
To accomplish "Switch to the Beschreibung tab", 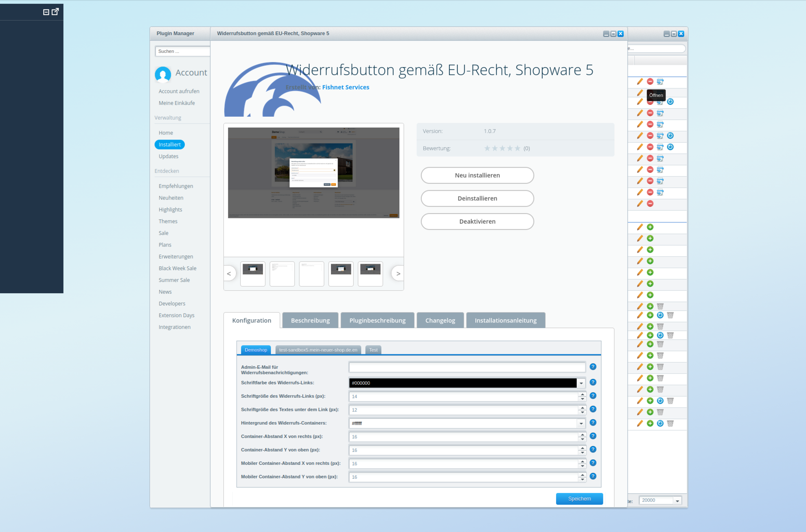I will tap(310, 321).
